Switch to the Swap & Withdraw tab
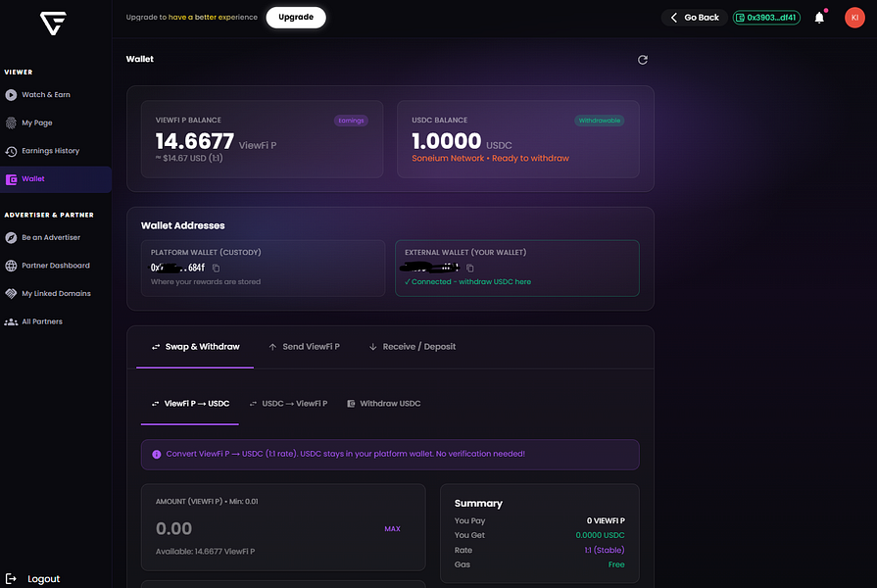This screenshot has width=877, height=588. pyautogui.click(x=195, y=347)
